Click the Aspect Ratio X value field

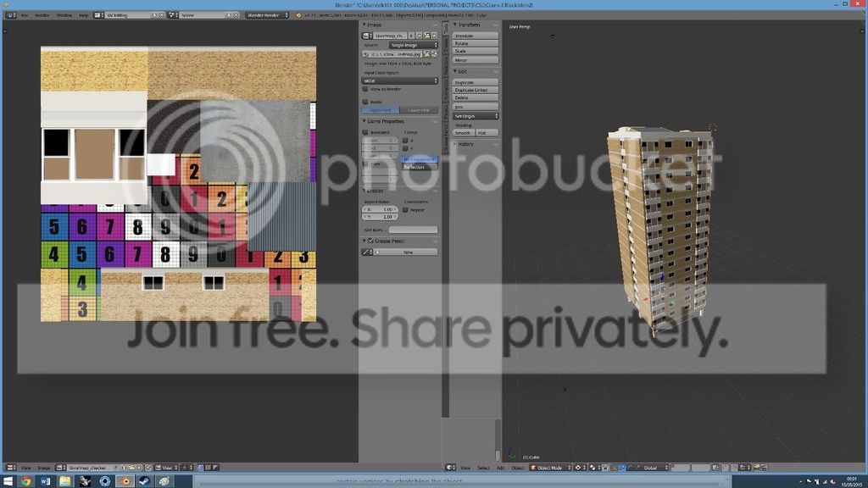(x=380, y=210)
